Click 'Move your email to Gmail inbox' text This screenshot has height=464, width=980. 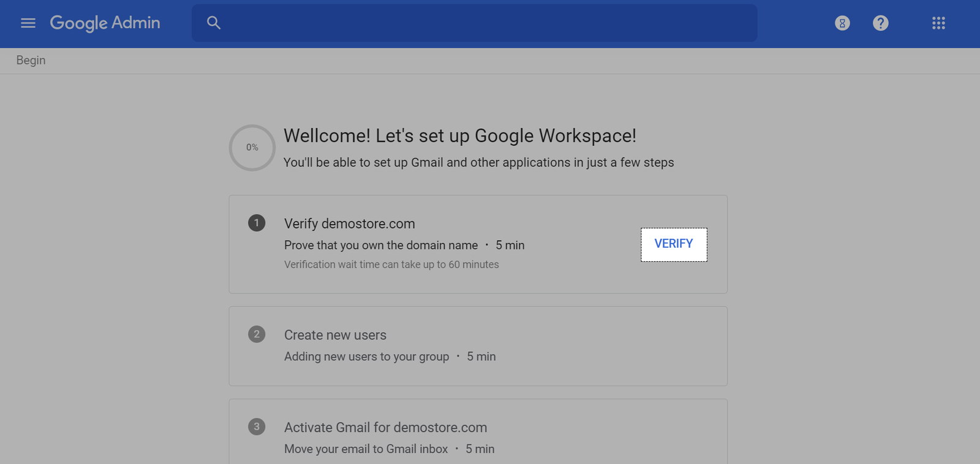(x=366, y=449)
